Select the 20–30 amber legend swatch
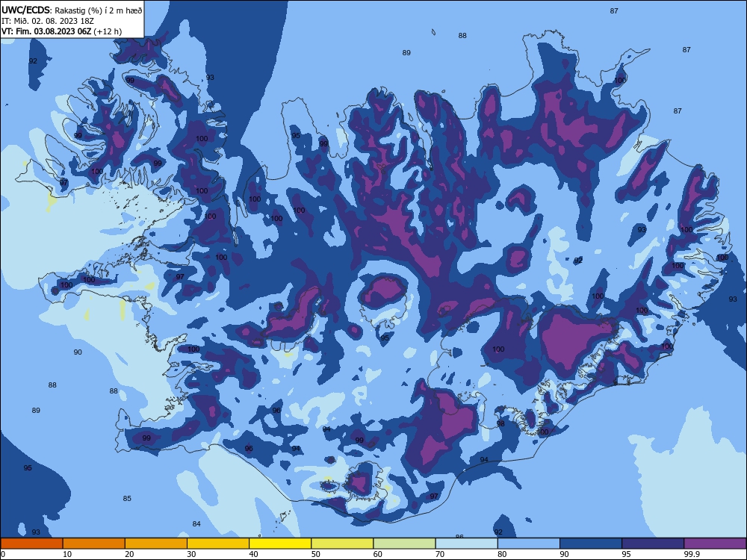 click(156, 544)
